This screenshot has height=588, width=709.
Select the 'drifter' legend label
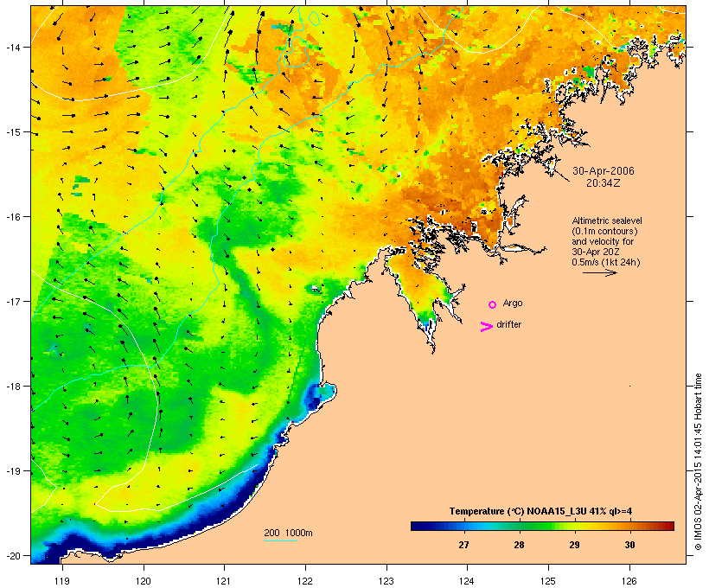(x=508, y=324)
